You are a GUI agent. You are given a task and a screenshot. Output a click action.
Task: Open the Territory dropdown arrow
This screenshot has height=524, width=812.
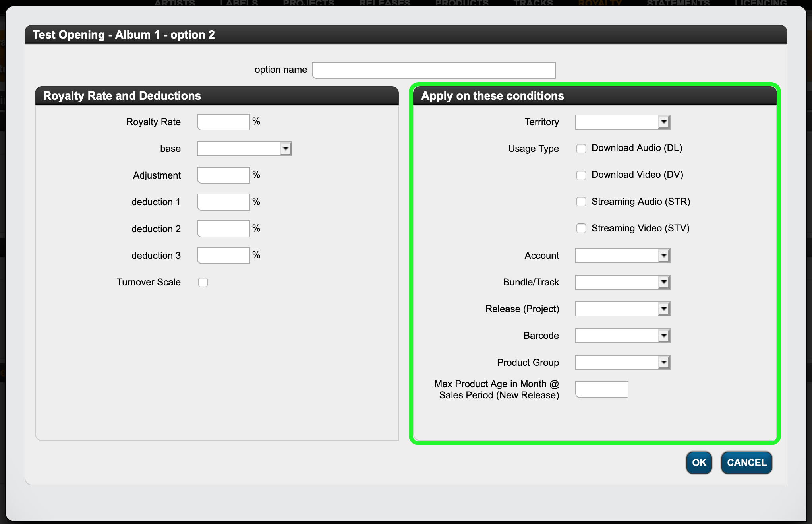coord(664,122)
